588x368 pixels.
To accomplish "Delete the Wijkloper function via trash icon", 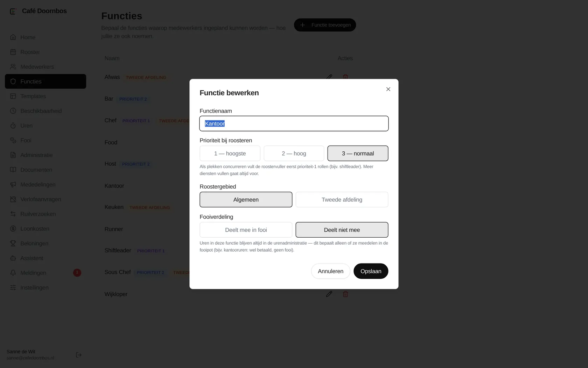I will coord(345,294).
